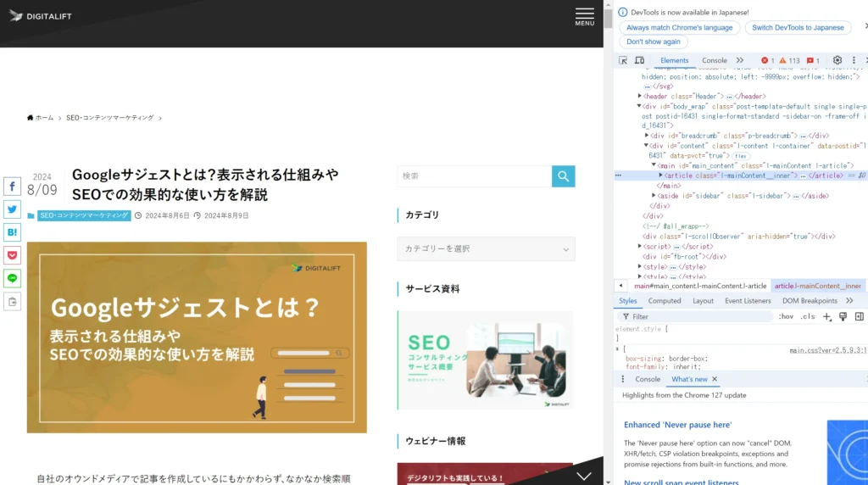Viewport: 868px width, 485px height.
Task: Collapse the div id="body_wrap" node
Action: coord(639,106)
